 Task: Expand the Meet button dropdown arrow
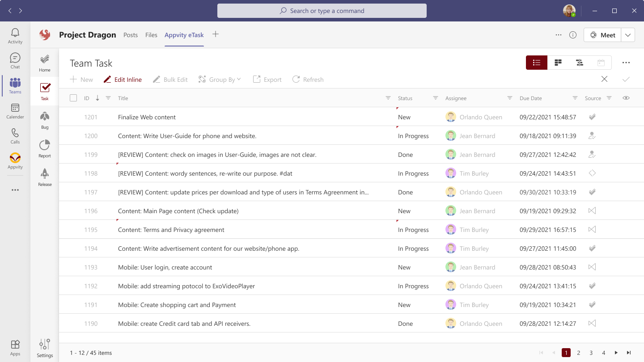(x=628, y=34)
